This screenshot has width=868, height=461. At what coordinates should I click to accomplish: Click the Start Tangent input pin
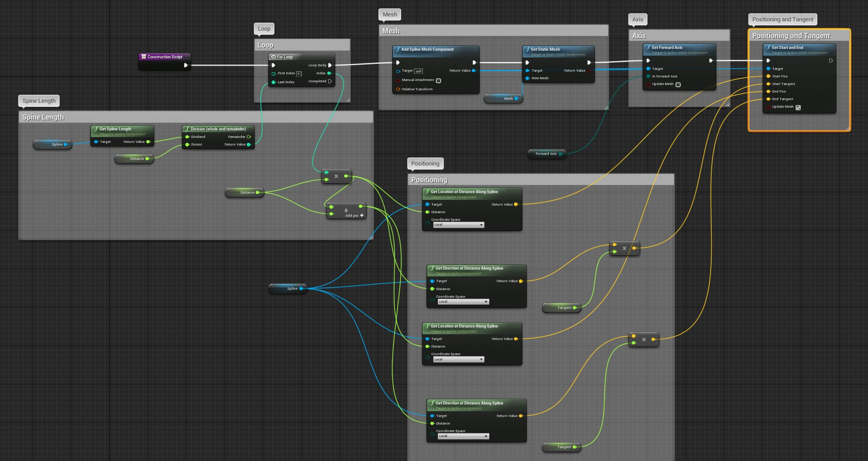tap(768, 84)
